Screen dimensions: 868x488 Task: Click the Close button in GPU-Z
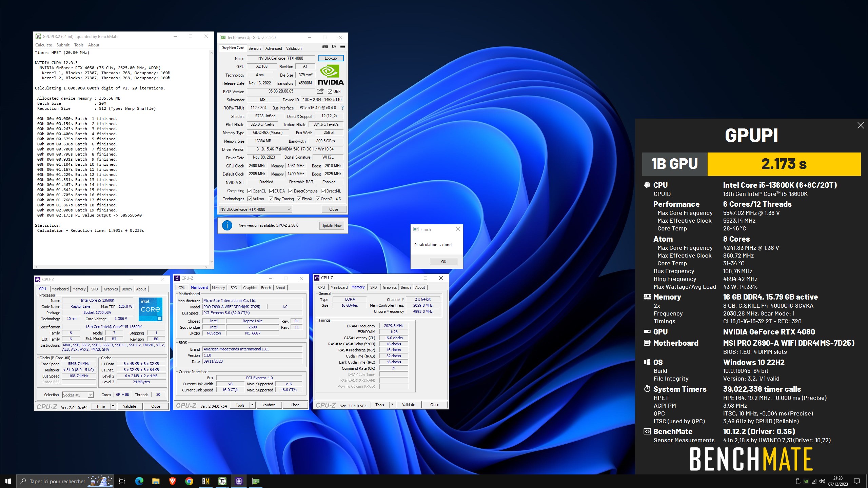point(334,209)
